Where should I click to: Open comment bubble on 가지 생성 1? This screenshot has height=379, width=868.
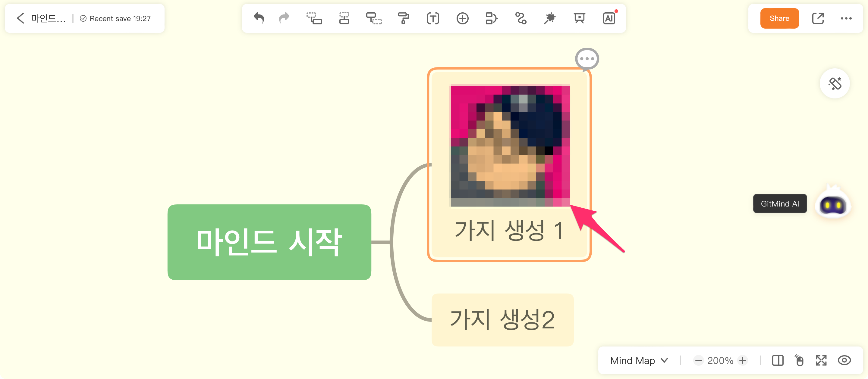click(587, 59)
